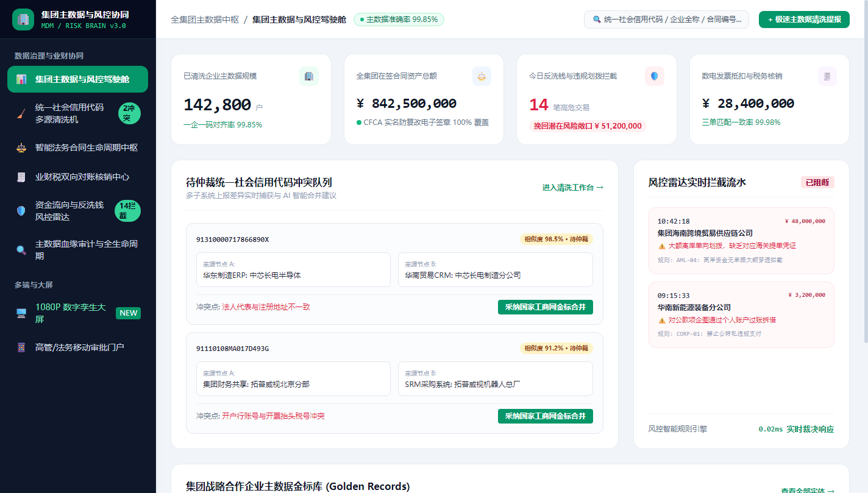Click the scales icon in the 全集团在签合同资产总额 card
The image size is (868, 493).
click(x=482, y=76)
